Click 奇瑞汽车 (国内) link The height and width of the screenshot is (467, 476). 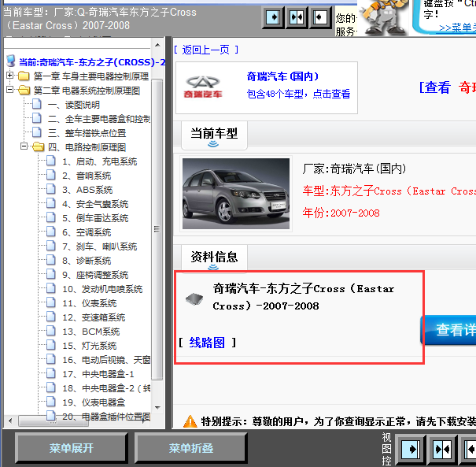coord(282,76)
